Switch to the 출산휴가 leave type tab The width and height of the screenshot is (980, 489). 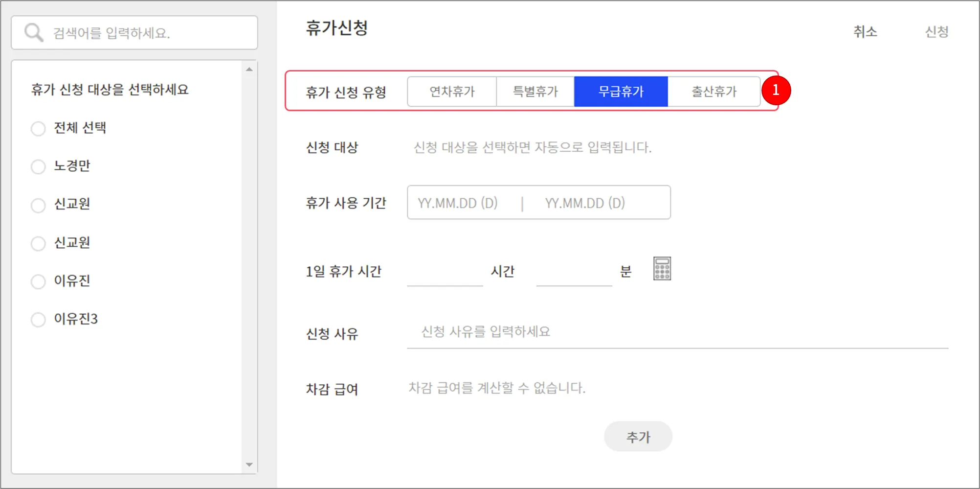tap(714, 92)
